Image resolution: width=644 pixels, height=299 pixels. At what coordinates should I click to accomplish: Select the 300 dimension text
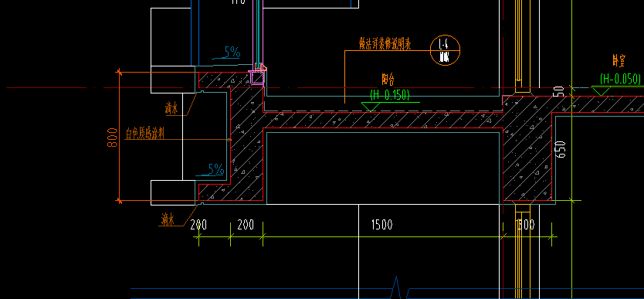(526, 225)
